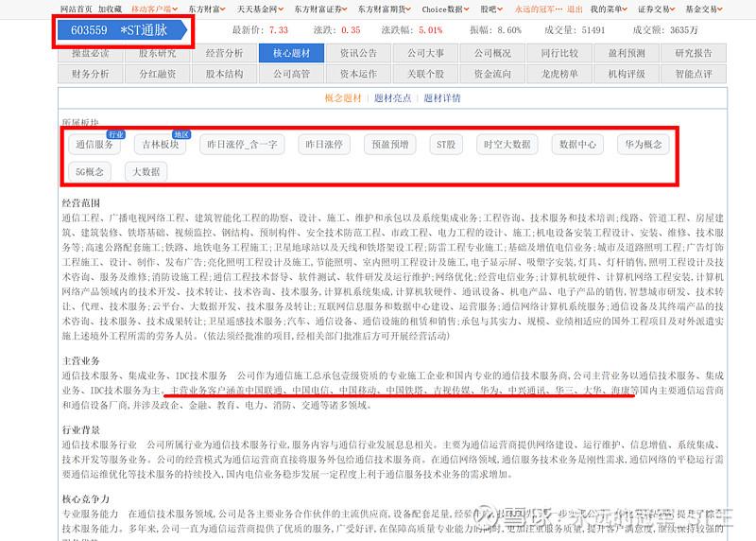
Task: Open the 公司概况 tab
Action: pyautogui.click(x=492, y=53)
